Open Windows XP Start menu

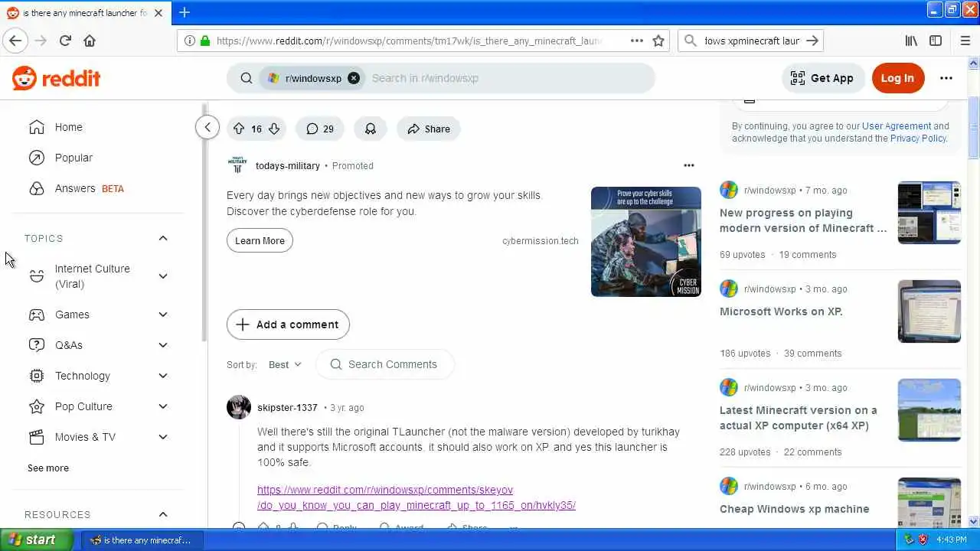coord(36,540)
